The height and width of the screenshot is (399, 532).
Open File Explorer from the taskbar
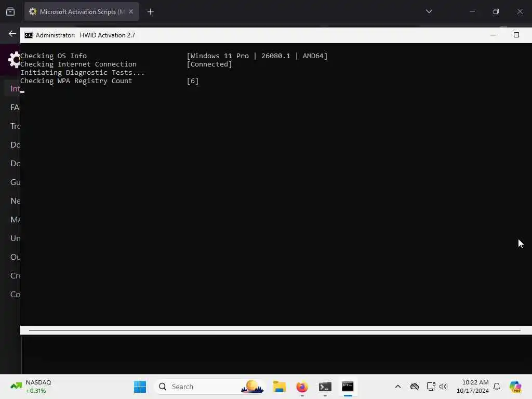279,387
